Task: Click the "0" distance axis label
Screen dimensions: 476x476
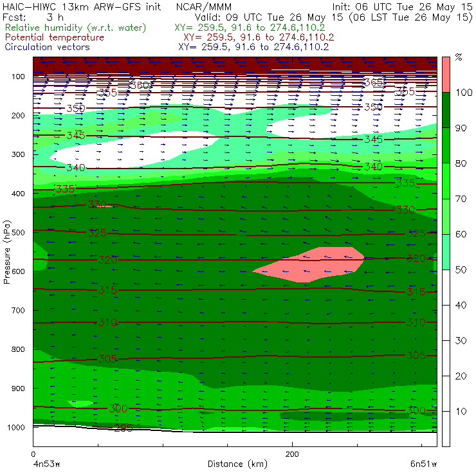Action: pyautogui.click(x=33, y=454)
